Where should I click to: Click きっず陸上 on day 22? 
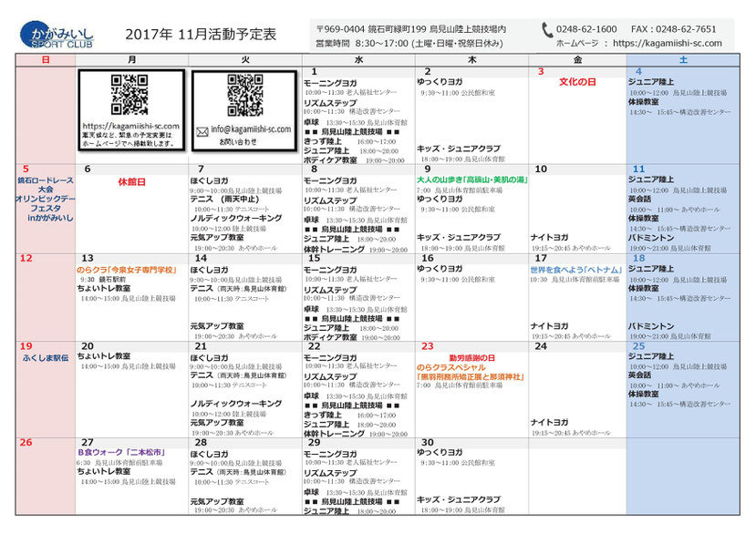[x=323, y=415]
